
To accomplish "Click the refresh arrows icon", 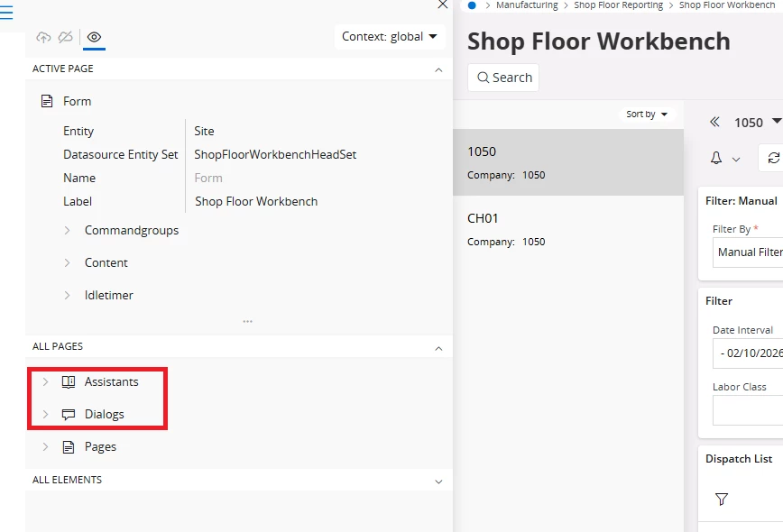I will point(773,158).
